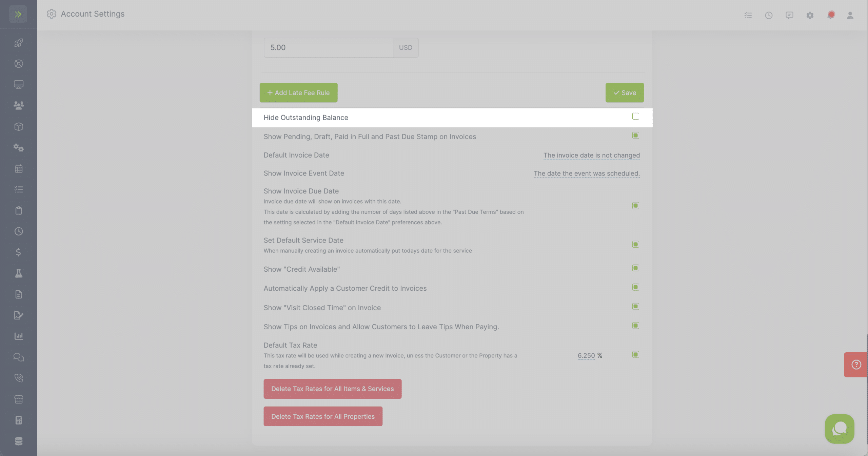Open the bar chart reports icon in sidebar
Viewport: 868px width, 456px height.
pos(19,336)
